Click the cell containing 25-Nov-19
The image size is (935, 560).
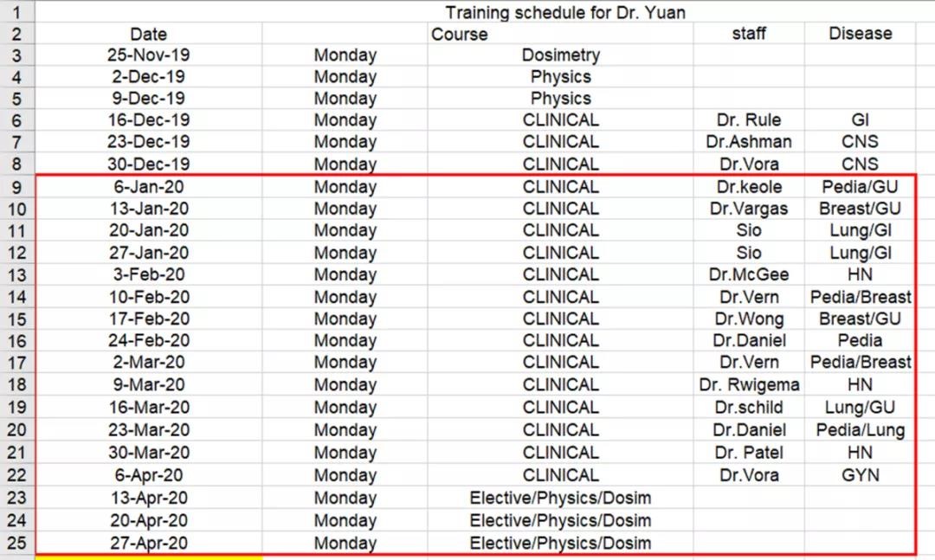click(x=149, y=55)
